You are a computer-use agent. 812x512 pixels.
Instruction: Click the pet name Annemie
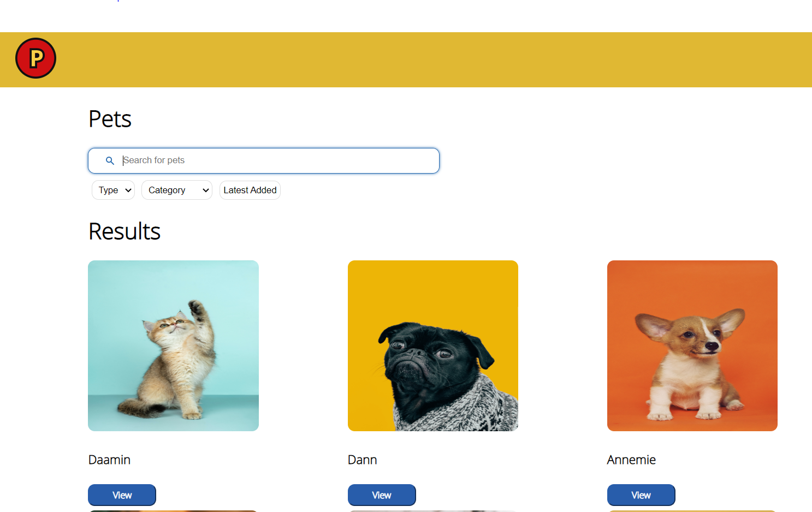[631, 460]
